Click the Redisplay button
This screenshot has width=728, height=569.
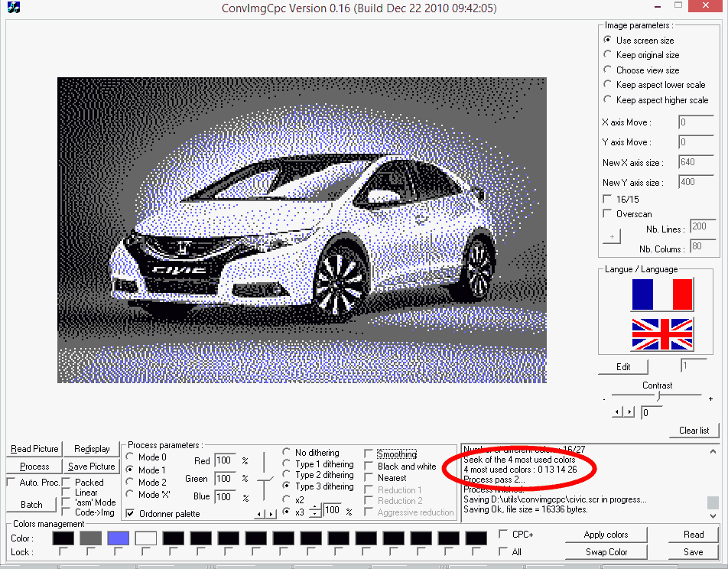pos(92,449)
